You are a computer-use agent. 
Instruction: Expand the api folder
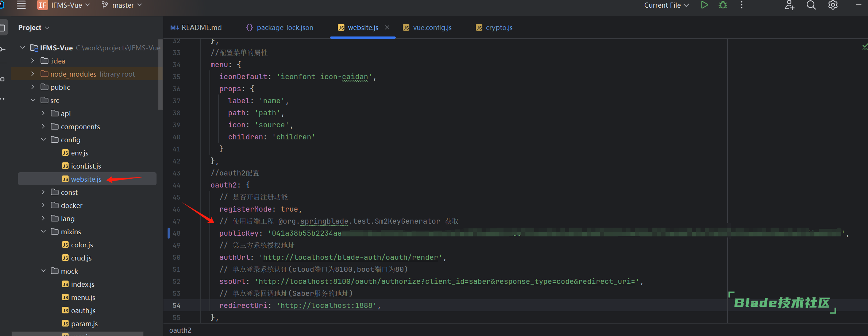tap(43, 113)
